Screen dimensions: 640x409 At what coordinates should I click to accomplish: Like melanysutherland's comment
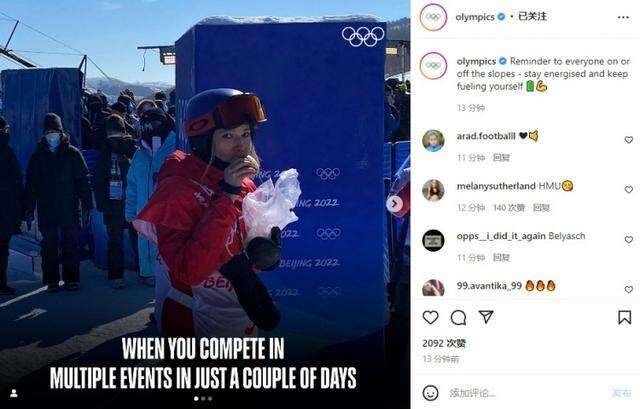tap(629, 189)
